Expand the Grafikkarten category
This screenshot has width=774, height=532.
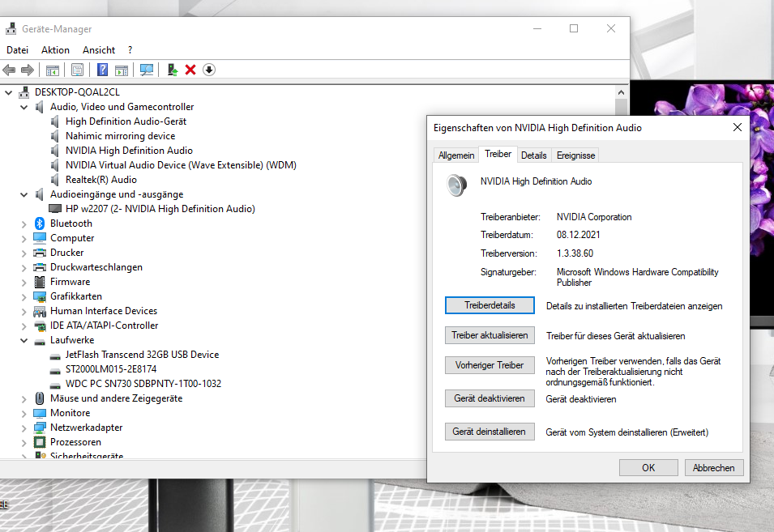pos(24,297)
